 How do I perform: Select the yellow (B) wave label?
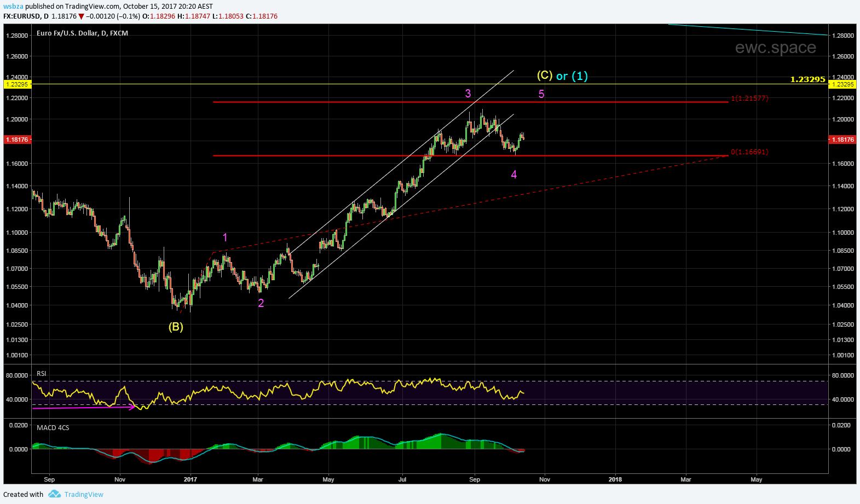[176, 327]
